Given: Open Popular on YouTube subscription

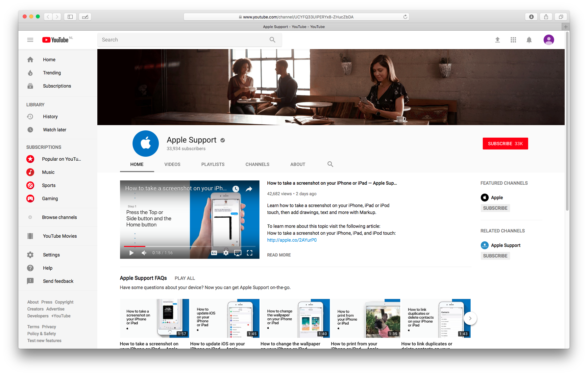Looking at the screenshot, I should pyautogui.click(x=58, y=159).
